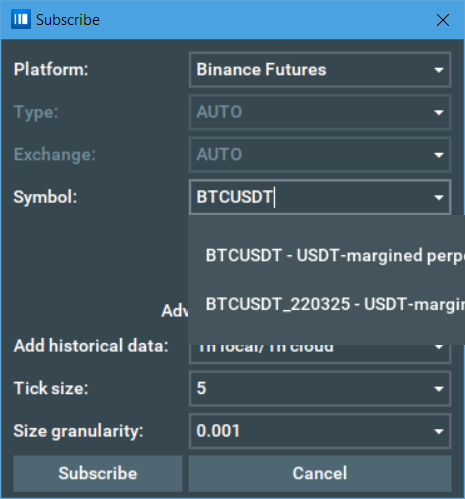The image size is (465, 499).
Task: Click the Add historical data label
Action: pos(91,346)
